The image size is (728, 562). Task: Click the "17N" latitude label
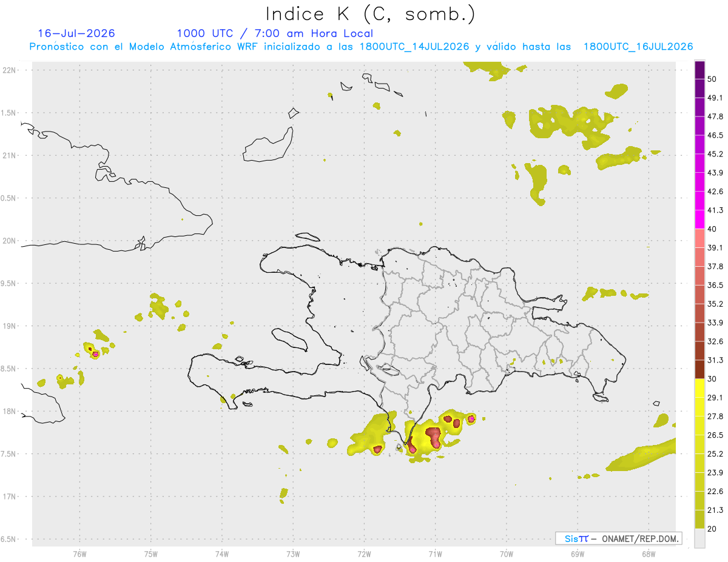click(x=8, y=497)
